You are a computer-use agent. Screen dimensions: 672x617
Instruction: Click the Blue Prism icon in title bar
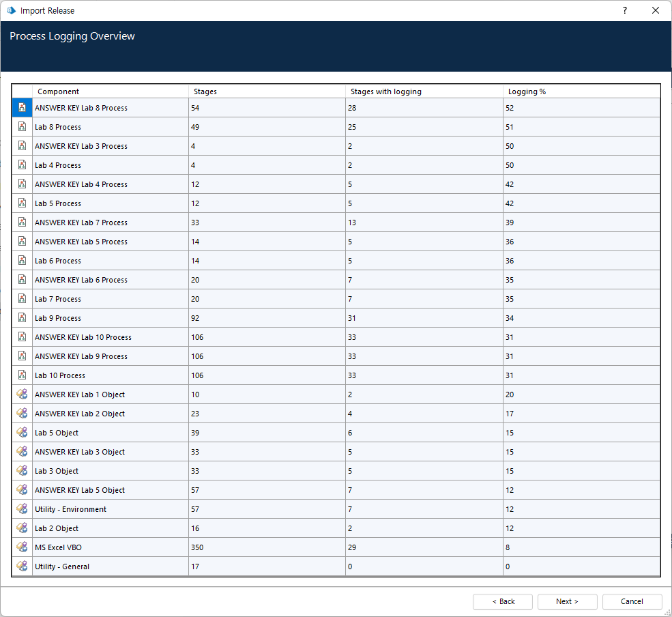pyautogui.click(x=11, y=11)
